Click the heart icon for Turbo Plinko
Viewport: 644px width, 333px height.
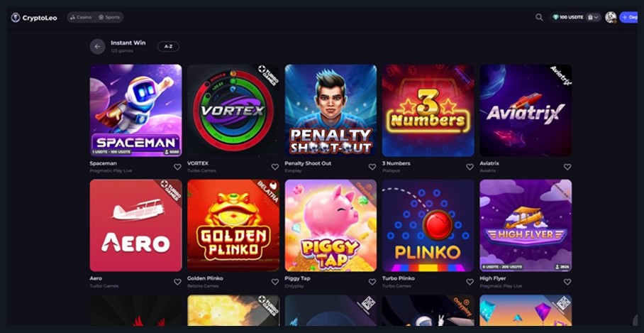[470, 282]
